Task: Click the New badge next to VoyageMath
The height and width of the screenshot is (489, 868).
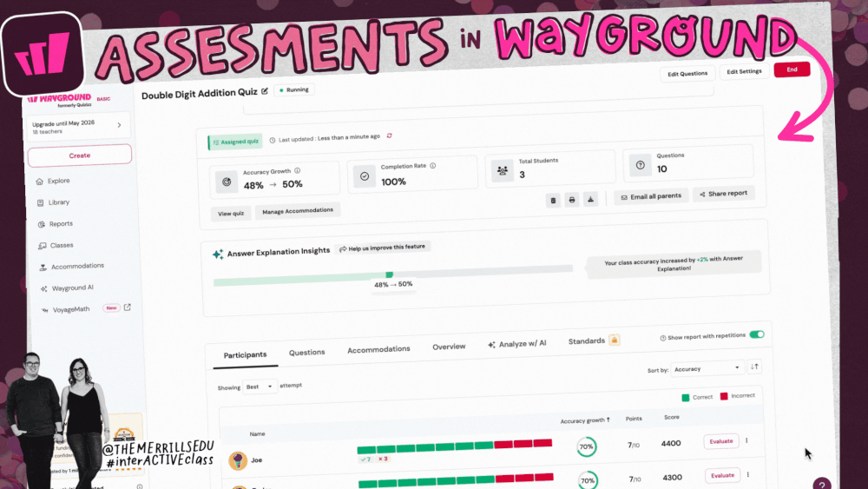Action: (x=111, y=308)
